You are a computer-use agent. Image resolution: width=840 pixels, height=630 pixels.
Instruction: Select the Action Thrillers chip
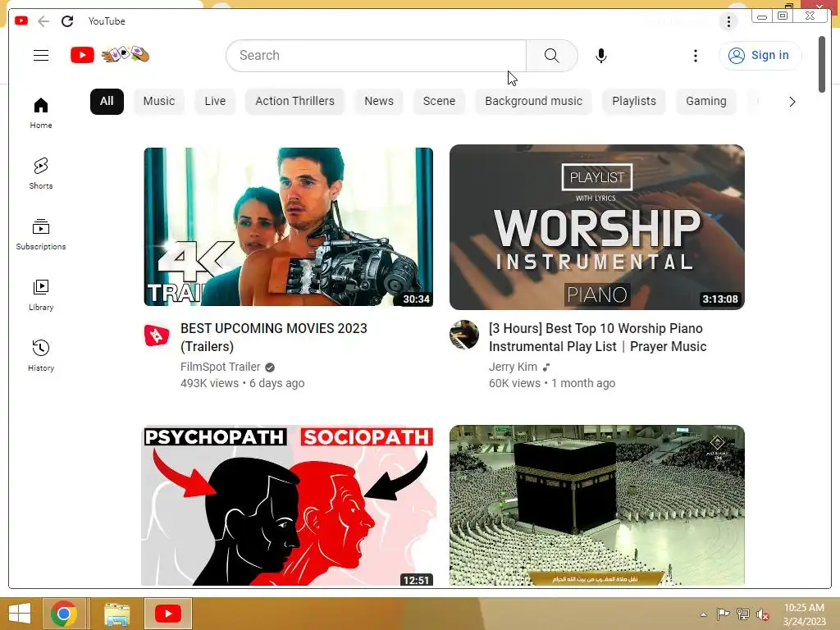tap(294, 101)
